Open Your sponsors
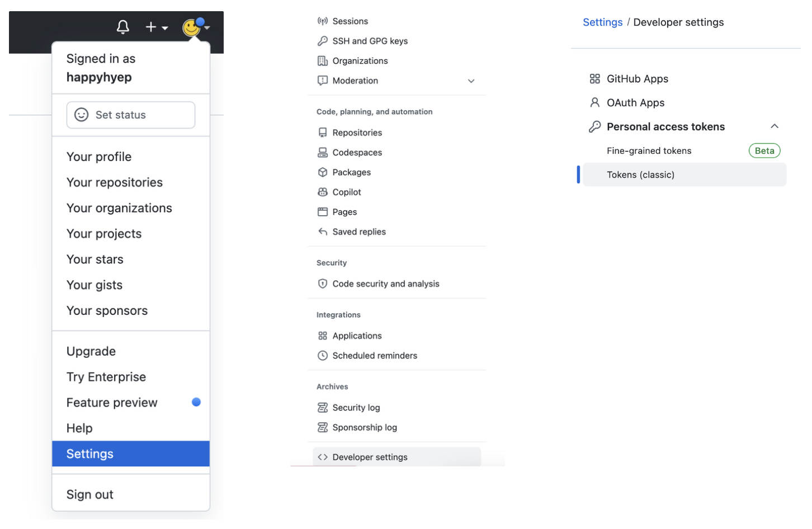Screen dimensions: 812x529 [x=107, y=311]
